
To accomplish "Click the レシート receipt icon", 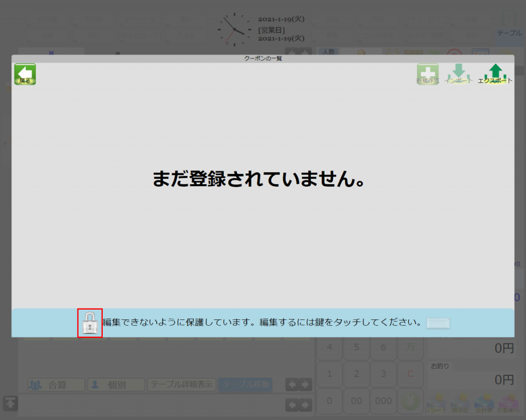I will point(436,403).
